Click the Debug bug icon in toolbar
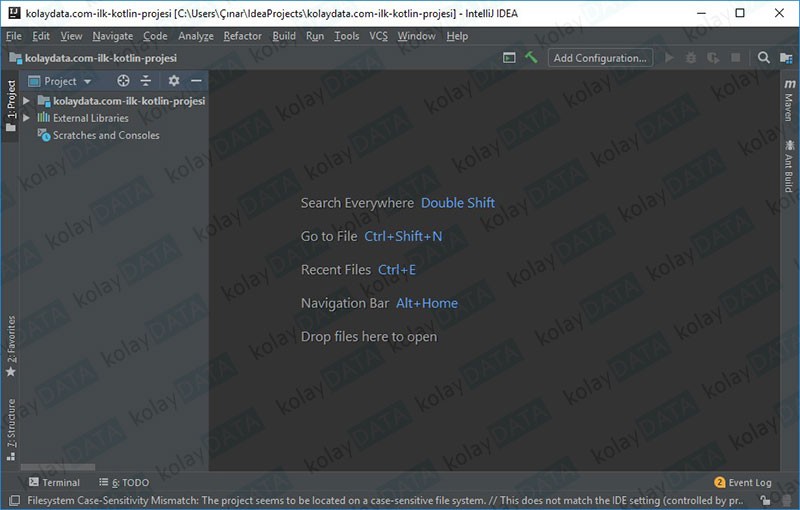 (691, 58)
